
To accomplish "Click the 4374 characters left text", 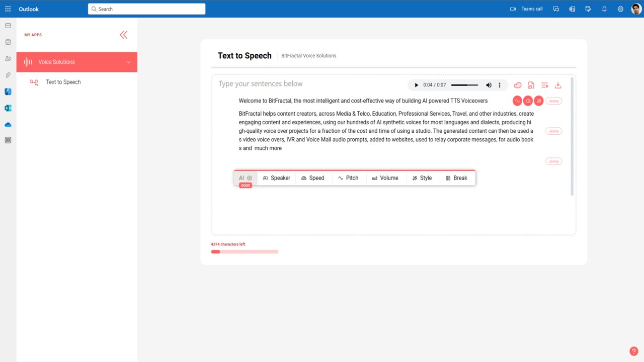I will (x=228, y=244).
